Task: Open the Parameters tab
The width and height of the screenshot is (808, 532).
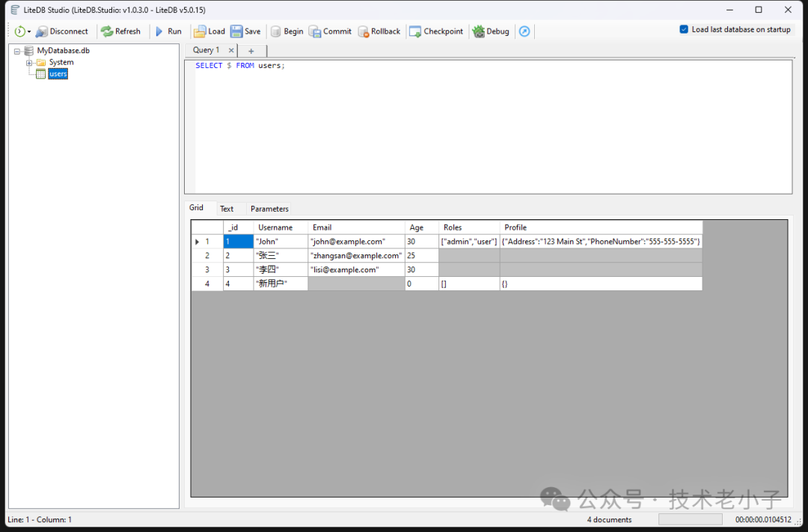Action: (269, 209)
